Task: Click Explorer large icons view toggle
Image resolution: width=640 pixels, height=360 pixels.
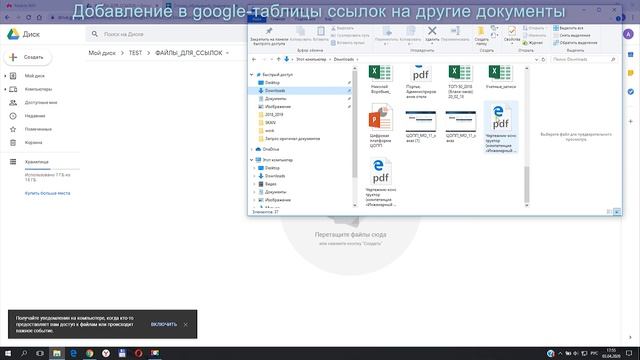Action: pyautogui.click(x=617, y=212)
